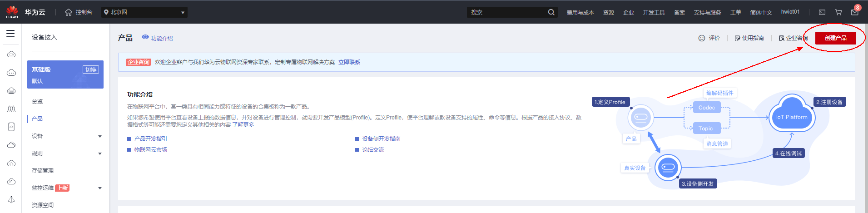Open the 费用与成本 menu
The width and height of the screenshot is (868, 213).
[580, 13]
